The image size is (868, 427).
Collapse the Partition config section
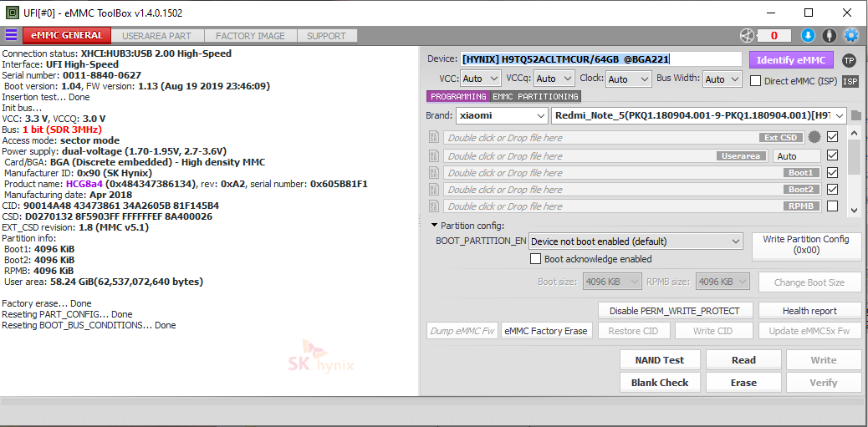click(x=435, y=226)
